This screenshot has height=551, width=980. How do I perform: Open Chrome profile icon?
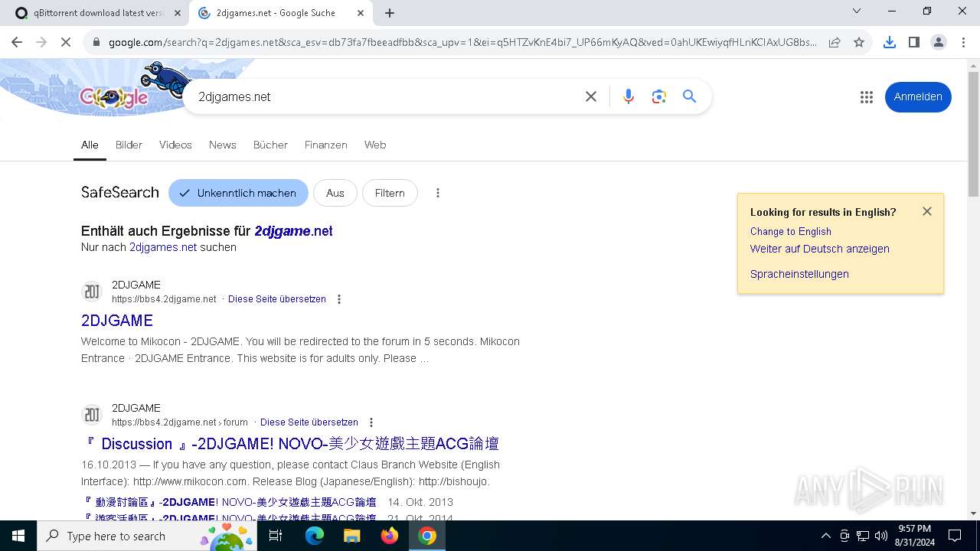click(x=939, y=43)
